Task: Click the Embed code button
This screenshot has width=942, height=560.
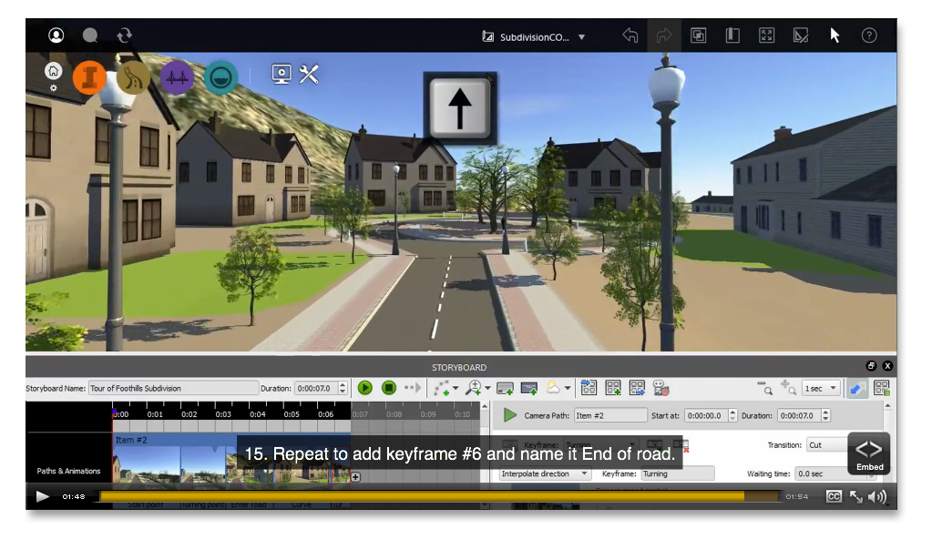Action: tap(869, 453)
